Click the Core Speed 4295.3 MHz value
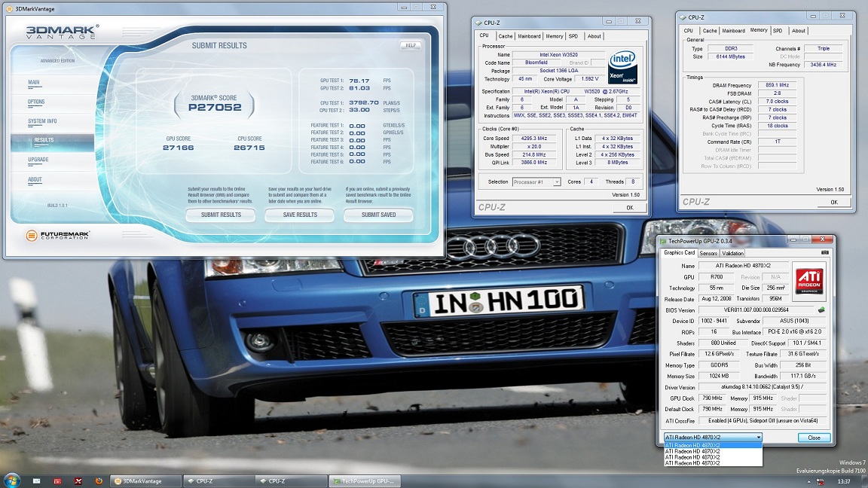Screen dimensions: 868x488 pyautogui.click(x=533, y=139)
